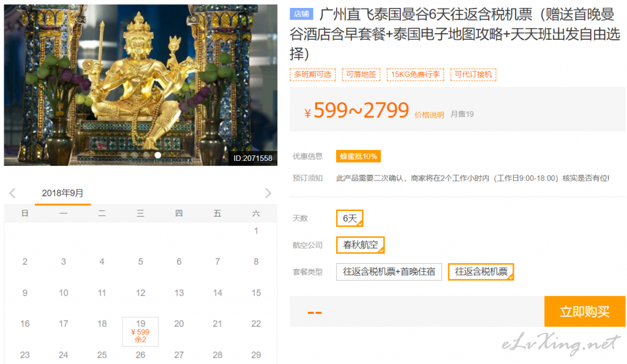Select calendar date 15
Screen dimensions: 627x364
tap(256, 293)
